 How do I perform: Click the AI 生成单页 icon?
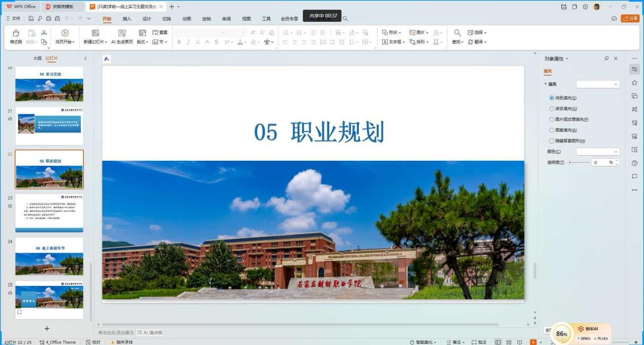pos(121,33)
